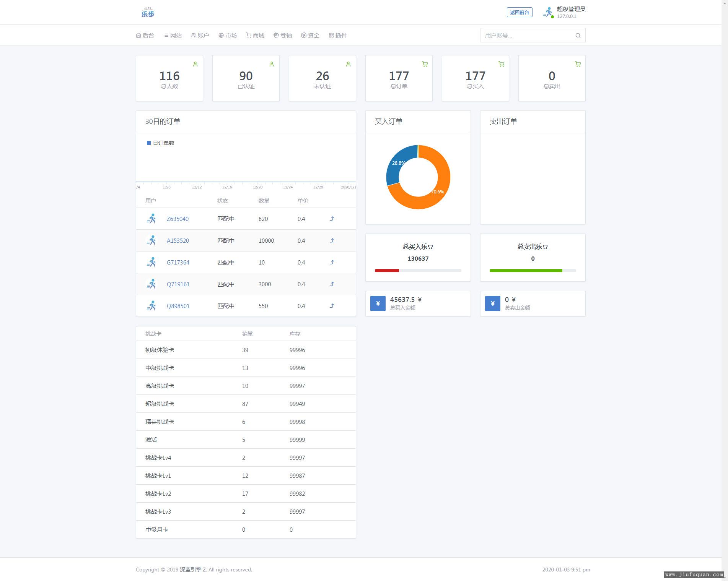This screenshot has width=728, height=581.
Task: Click the super admin avatar icon
Action: coord(548,13)
